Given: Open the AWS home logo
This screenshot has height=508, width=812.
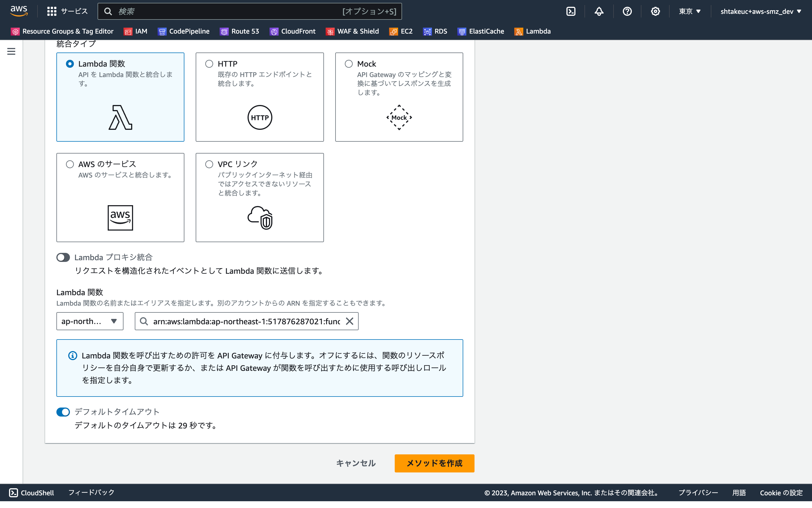Looking at the screenshot, I should [x=19, y=11].
